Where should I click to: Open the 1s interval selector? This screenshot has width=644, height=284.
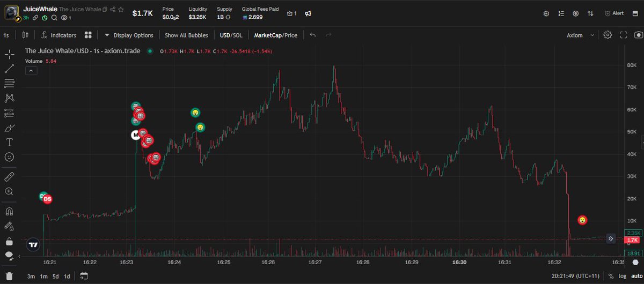[6, 35]
